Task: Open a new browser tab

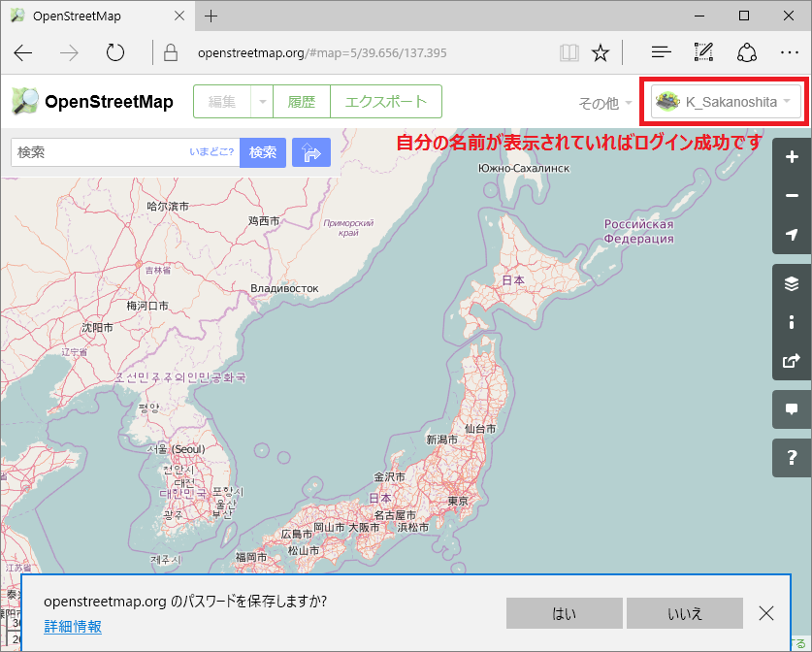Action: [x=211, y=16]
